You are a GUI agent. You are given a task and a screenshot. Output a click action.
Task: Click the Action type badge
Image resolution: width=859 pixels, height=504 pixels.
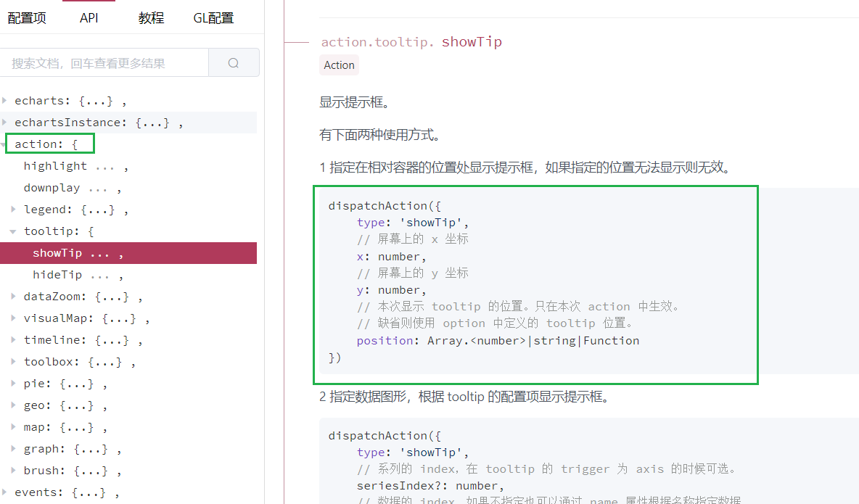pos(339,65)
